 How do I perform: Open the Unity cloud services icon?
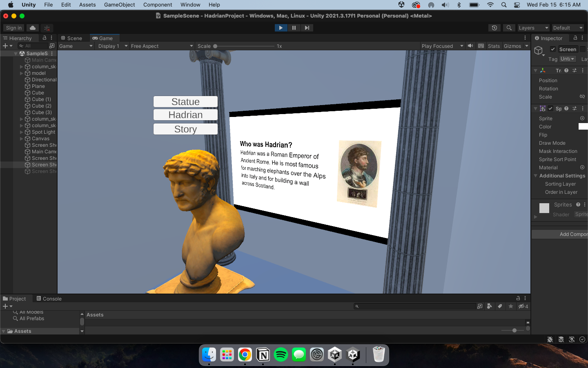tap(33, 28)
